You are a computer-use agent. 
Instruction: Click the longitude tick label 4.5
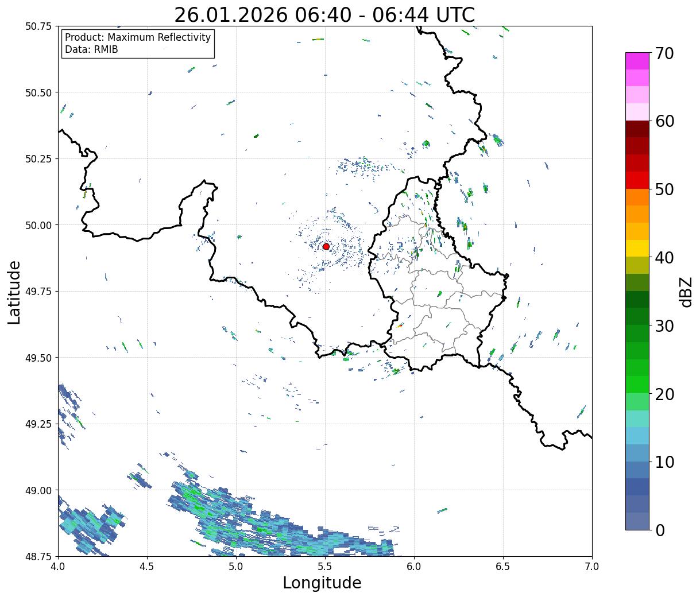point(147,567)
